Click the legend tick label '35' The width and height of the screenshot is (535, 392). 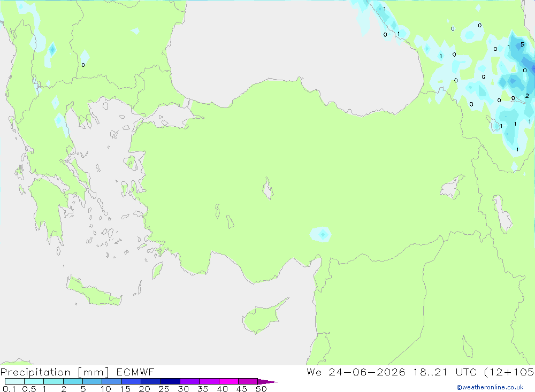tap(203, 389)
